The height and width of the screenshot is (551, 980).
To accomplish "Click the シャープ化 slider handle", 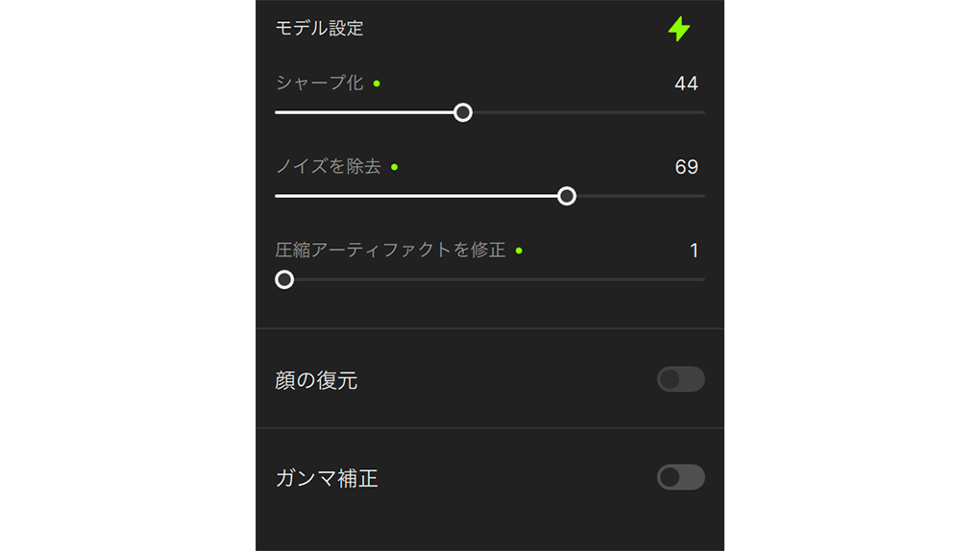I will pos(463,112).
